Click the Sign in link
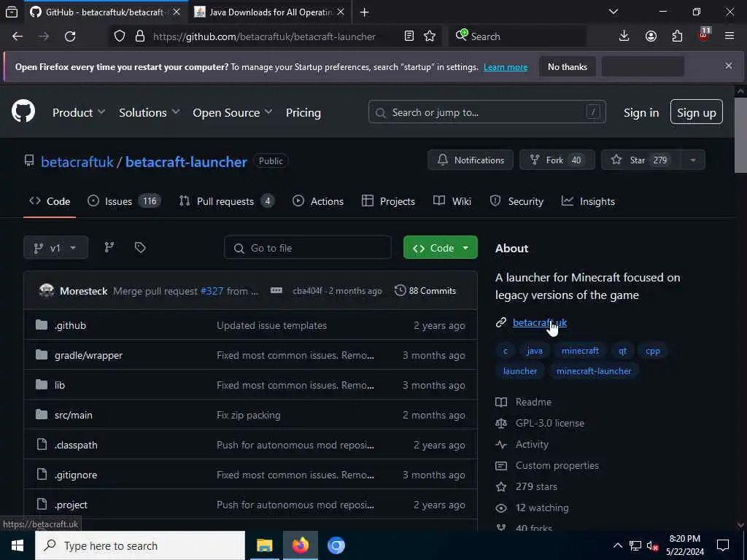 click(x=640, y=113)
